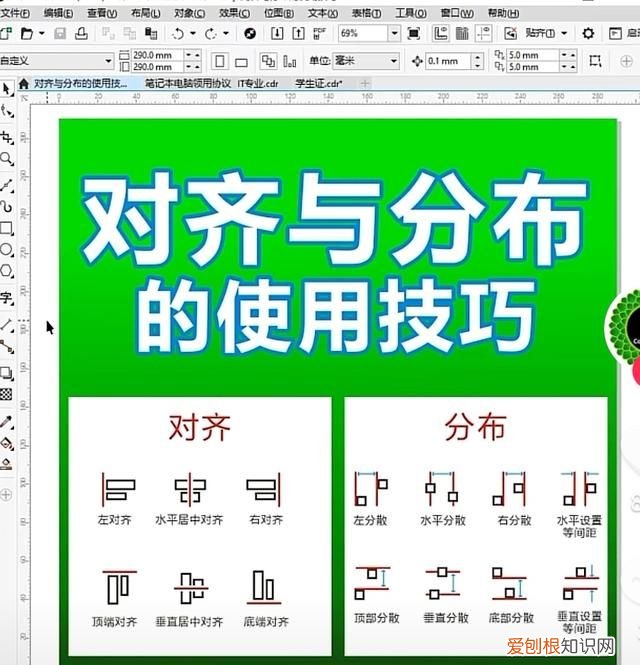640x665 pixels.
Task: Open the 文件 menu
Action: [15, 14]
